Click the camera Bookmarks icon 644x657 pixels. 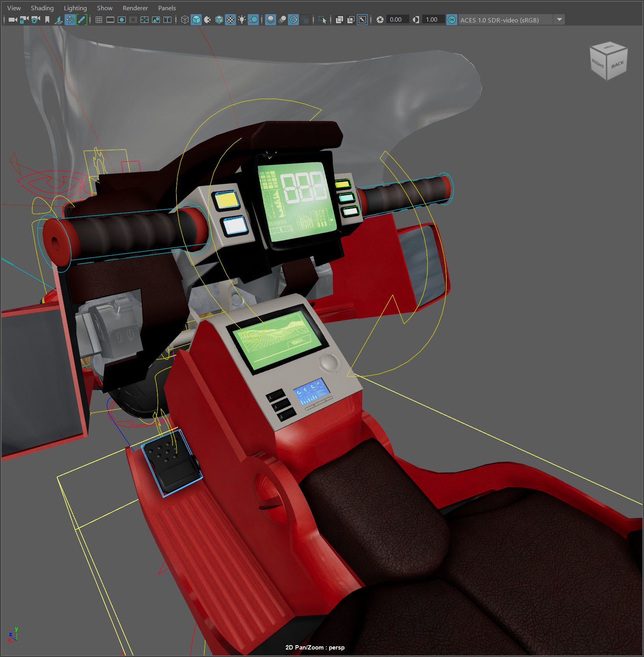coord(47,20)
